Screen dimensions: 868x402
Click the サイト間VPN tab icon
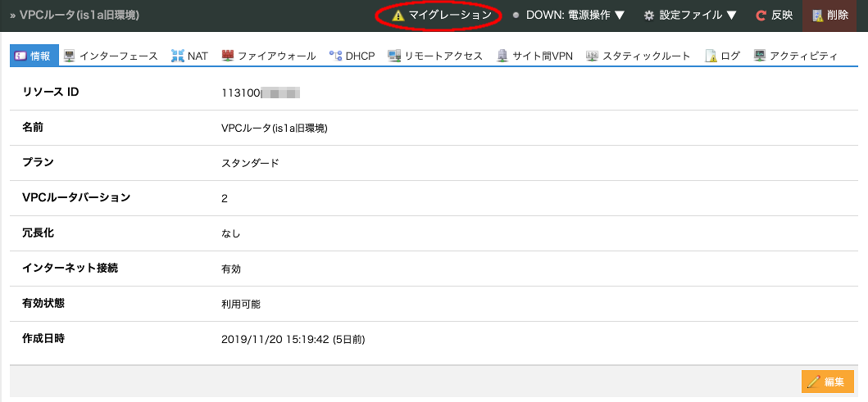tap(502, 56)
